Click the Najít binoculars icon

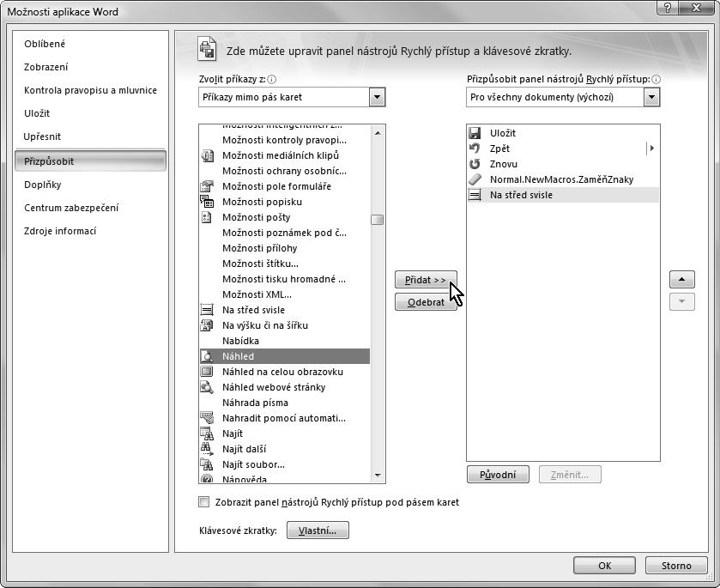coord(207,433)
